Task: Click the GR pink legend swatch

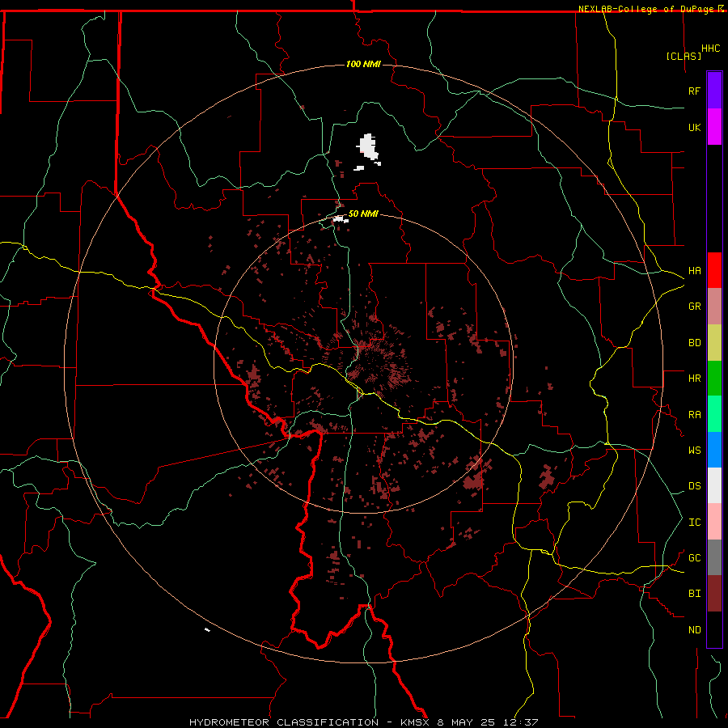Action: [x=714, y=307]
